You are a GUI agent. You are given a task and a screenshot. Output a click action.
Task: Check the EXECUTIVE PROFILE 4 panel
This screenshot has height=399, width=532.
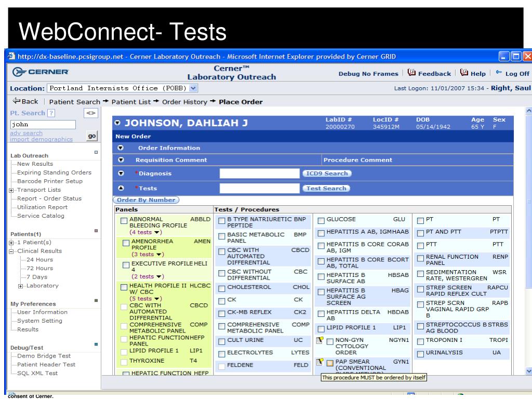tap(126, 265)
